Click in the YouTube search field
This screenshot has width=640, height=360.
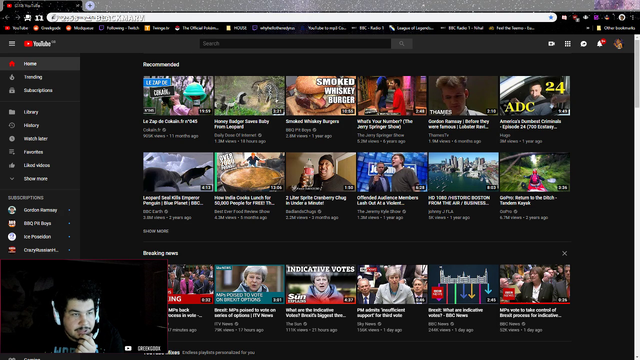(295, 44)
